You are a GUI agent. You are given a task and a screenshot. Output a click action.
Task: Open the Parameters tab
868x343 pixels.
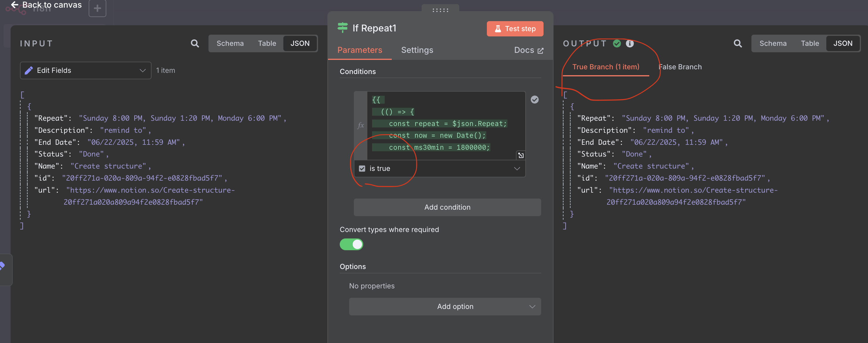click(359, 50)
